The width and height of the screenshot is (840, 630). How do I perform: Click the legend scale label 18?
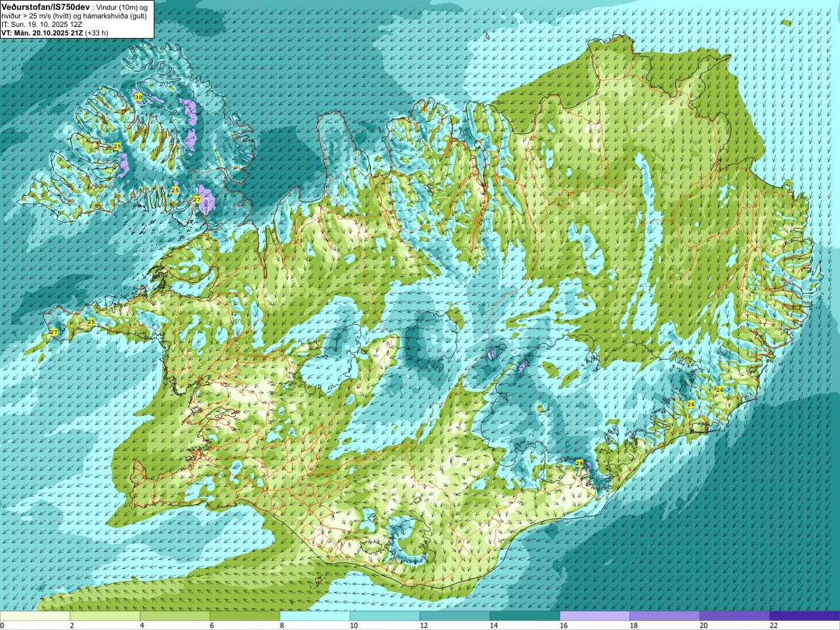pos(633,625)
